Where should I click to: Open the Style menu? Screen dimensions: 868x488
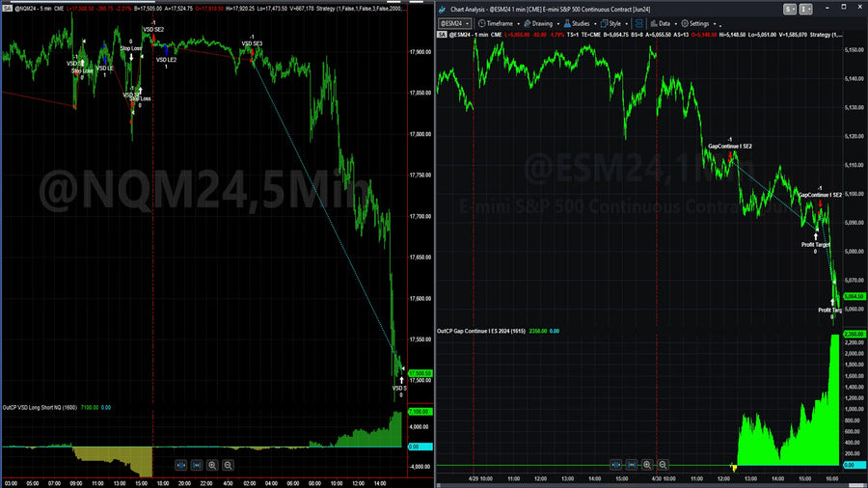(610, 24)
